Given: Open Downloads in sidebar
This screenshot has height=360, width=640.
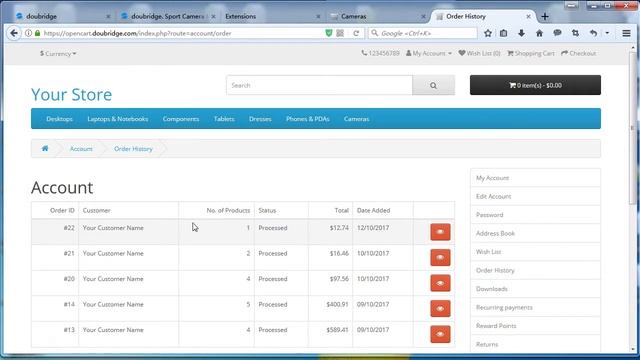Looking at the screenshot, I should [535, 289].
